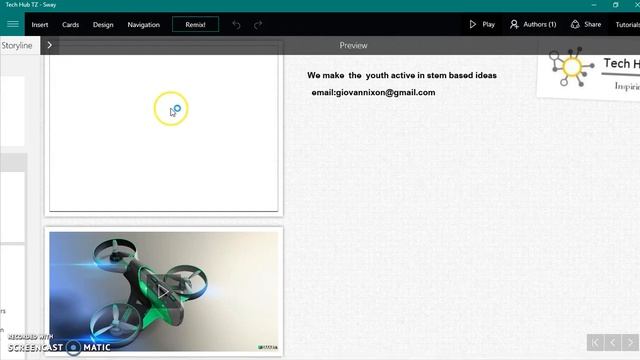Open the Authors (1) panel
This screenshot has height=360, width=640.
point(533,24)
